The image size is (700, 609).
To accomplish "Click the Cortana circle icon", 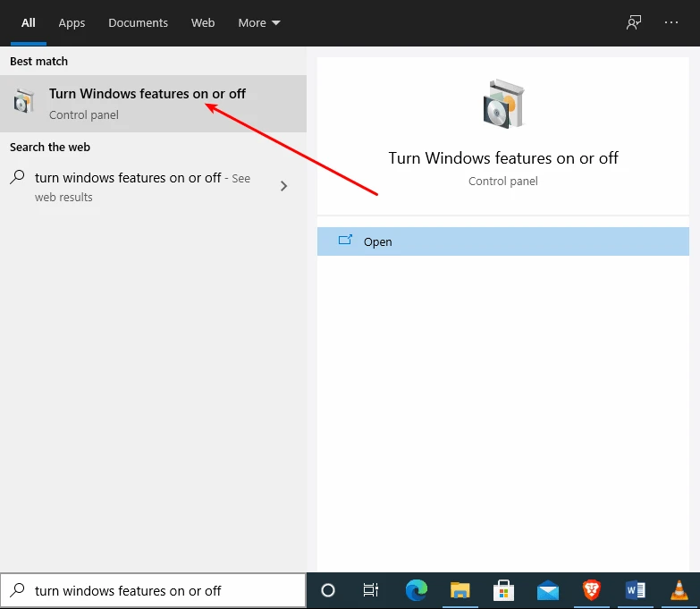I will (328, 590).
